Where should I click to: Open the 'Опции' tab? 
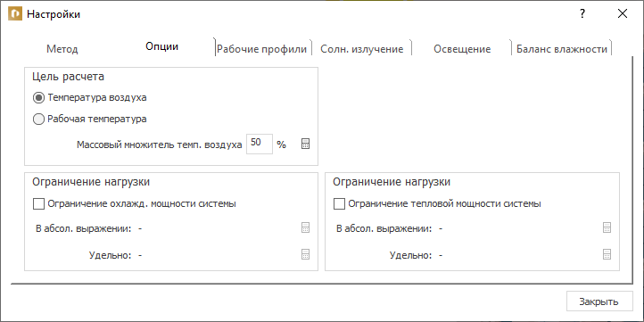tap(161, 46)
